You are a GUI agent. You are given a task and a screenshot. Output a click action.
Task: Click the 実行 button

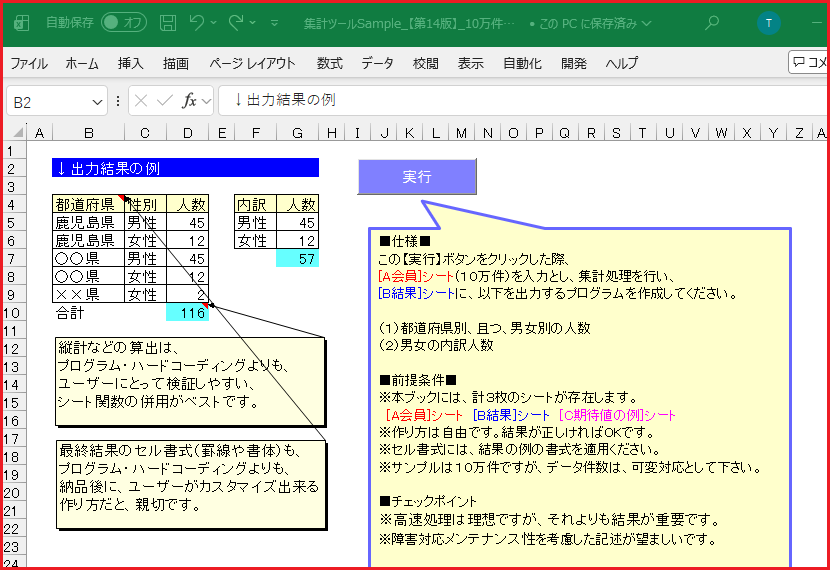417,177
